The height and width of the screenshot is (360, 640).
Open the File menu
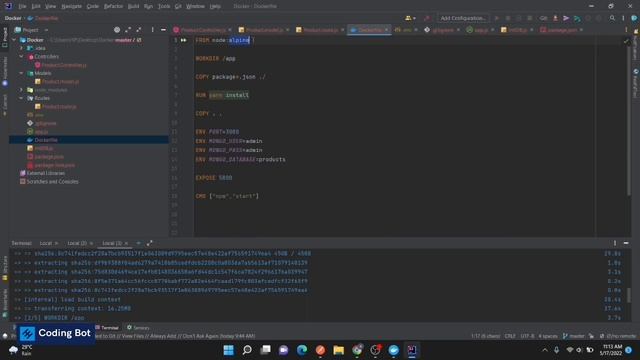point(22,6)
